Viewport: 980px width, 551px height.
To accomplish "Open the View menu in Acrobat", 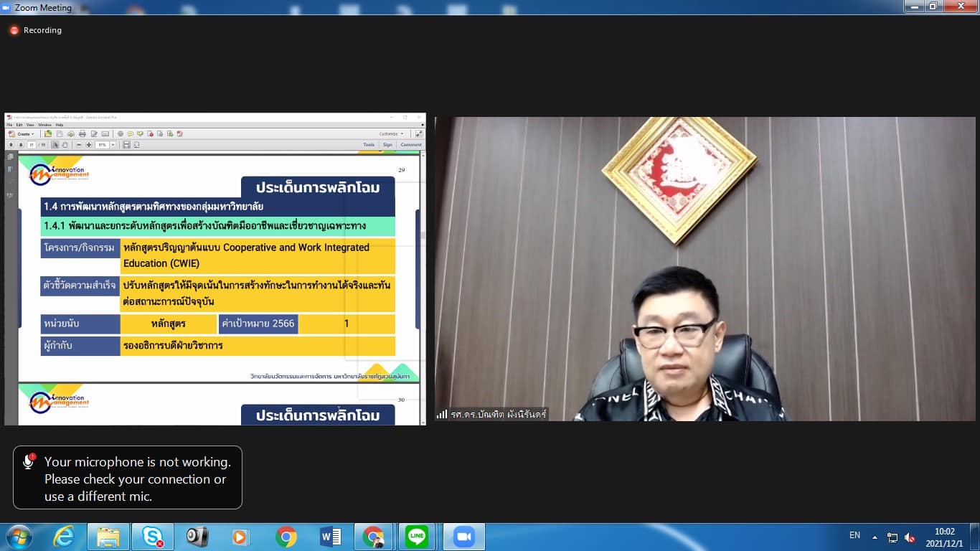I will point(30,125).
